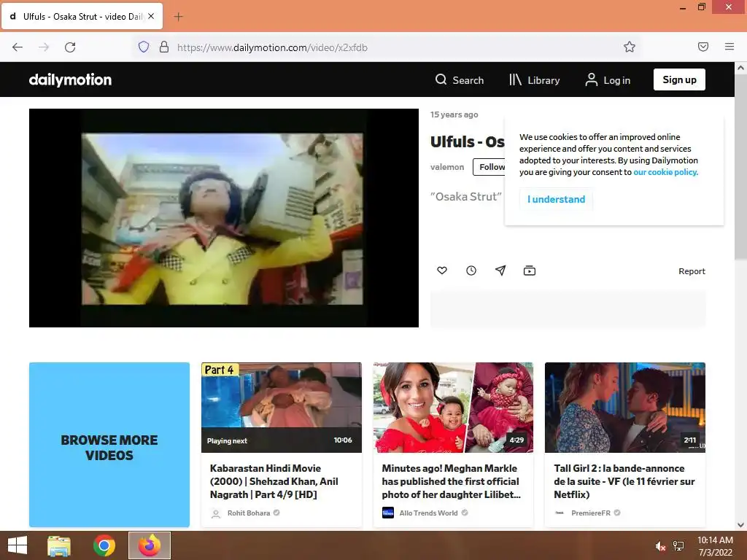The height and width of the screenshot is (560, 747).
Task: Open the PremiereFR channel
Action: point(591,513)
